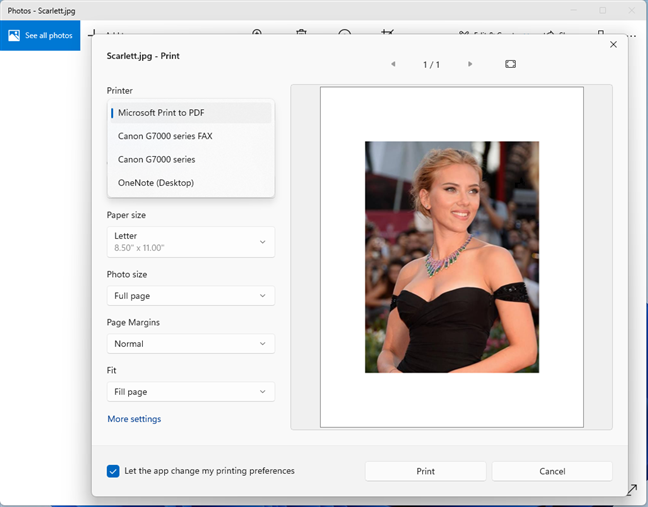This screenshot has width=648, height=507.
Task: Open the More settings link
Action: [x=134, y=419]
